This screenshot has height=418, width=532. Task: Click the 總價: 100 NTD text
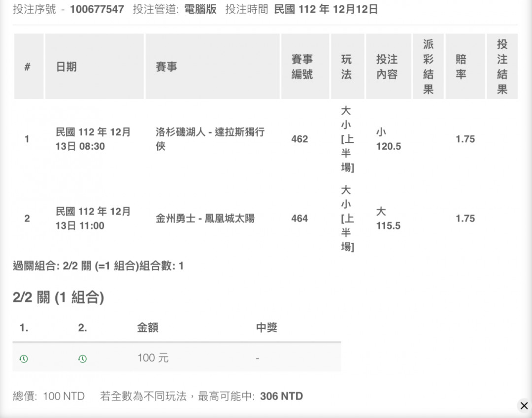click(x=48, y=396)
